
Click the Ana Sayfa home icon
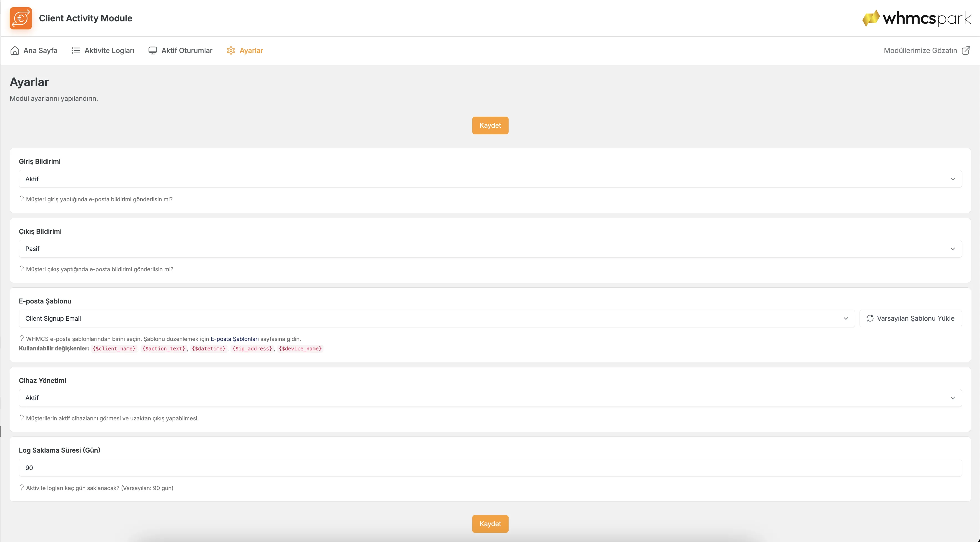pyautogui.click(x=14, y=51)
